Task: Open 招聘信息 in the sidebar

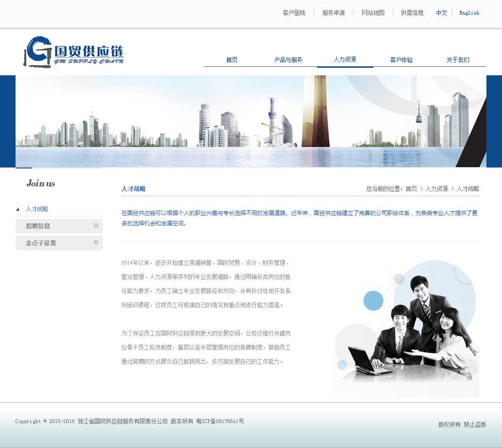Action: tap(38, 226)
